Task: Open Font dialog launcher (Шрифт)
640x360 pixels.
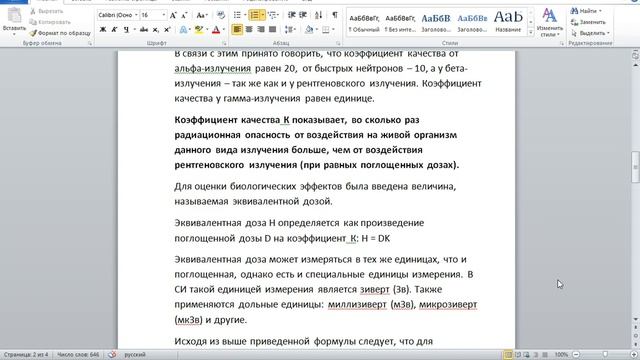Action: (224, 43)
